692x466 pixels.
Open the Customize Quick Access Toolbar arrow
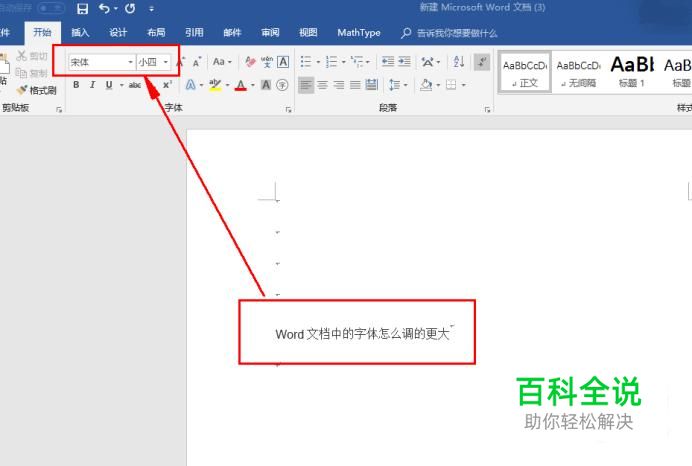pos(151,9)
